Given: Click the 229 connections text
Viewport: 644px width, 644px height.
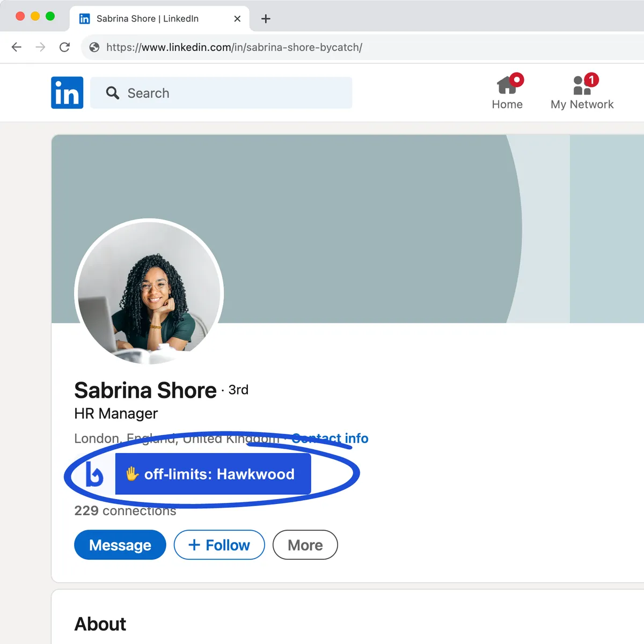Looking at the screenshot, I should [125, 510].
